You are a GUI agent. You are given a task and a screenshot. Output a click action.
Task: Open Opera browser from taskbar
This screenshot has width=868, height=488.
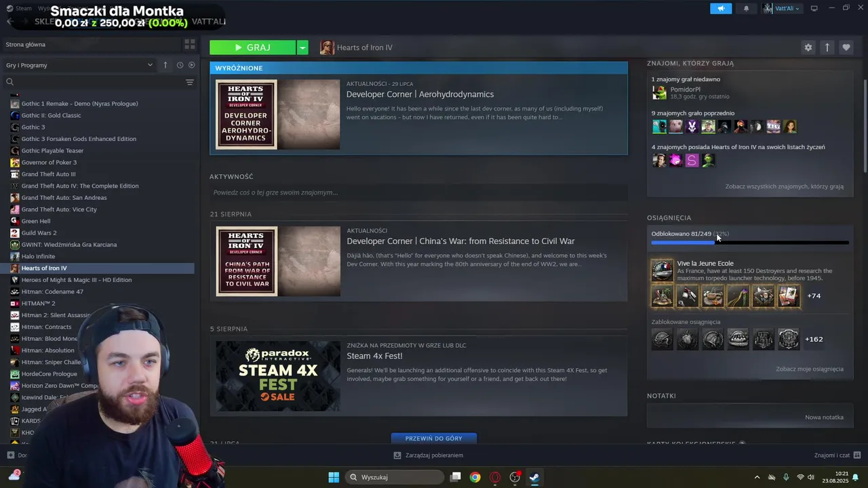495,477
